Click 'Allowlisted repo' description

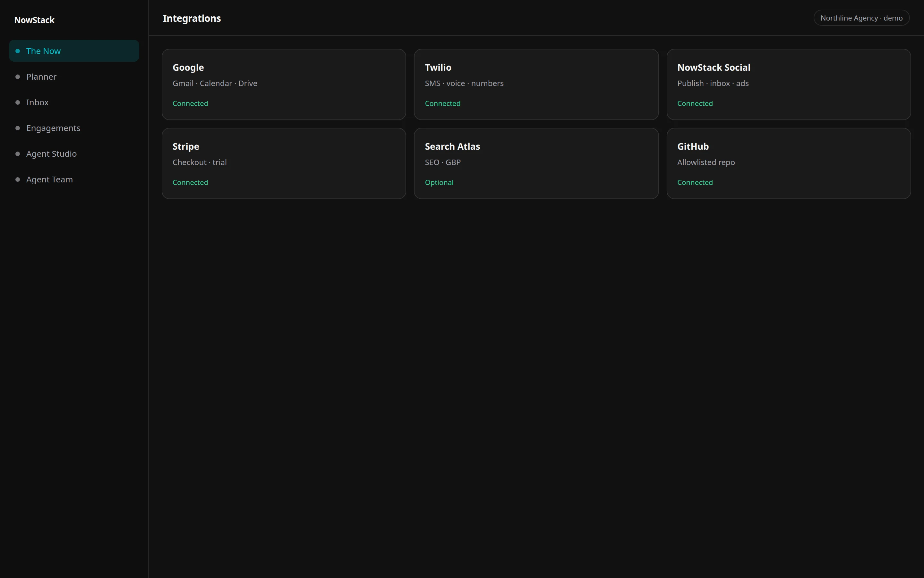706,162
